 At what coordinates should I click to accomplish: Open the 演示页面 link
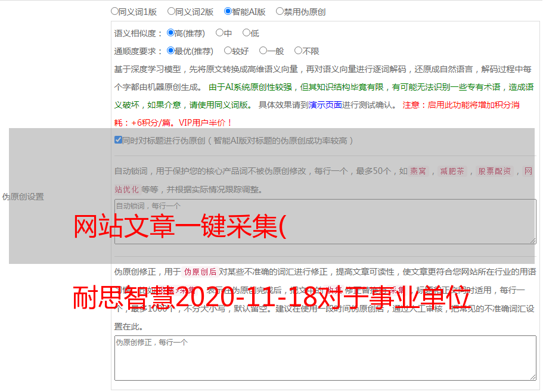pos(325,105)
